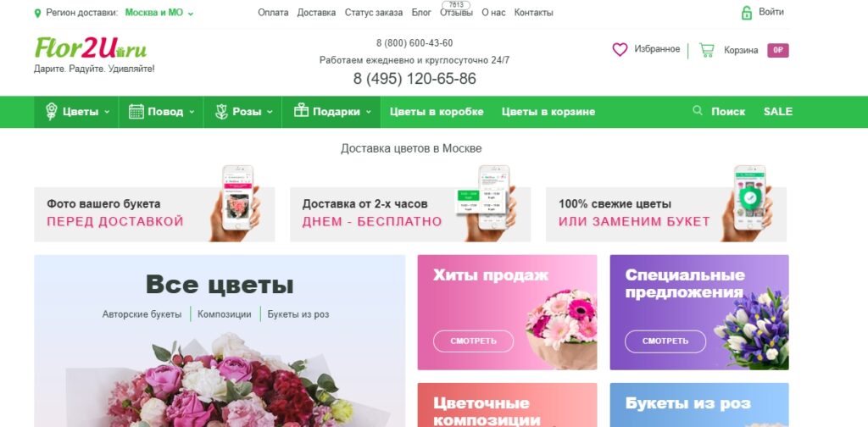Expand the Цветы menu chevron
Screen dimensions: 868x427
(107, 112)
